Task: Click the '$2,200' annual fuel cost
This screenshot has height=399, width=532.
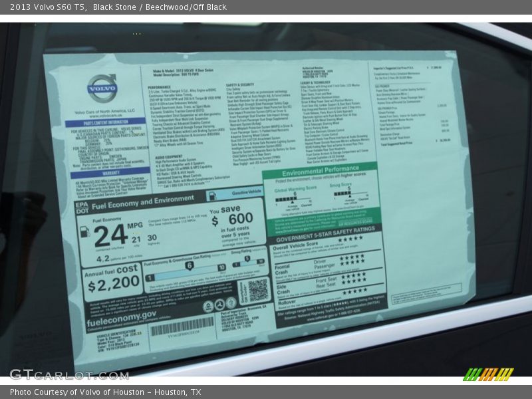Action: [114, 283]
